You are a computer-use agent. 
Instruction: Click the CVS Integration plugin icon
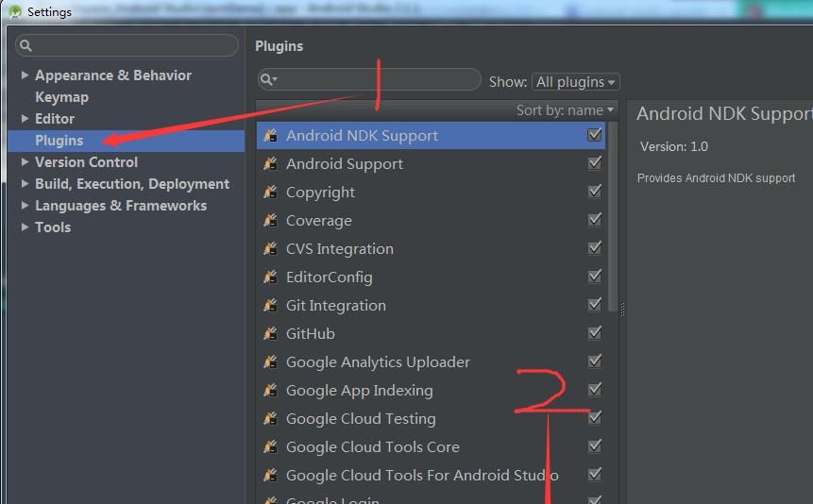[270, 248]
